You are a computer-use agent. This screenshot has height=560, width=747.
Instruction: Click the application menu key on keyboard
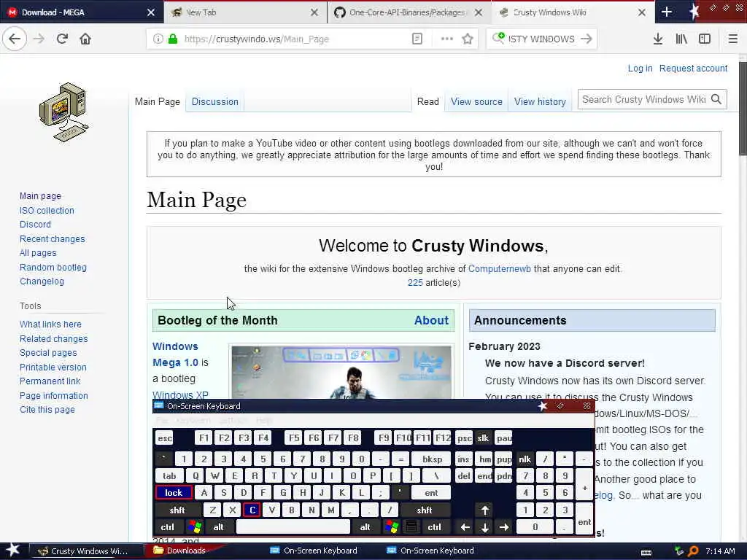point(411,526)
